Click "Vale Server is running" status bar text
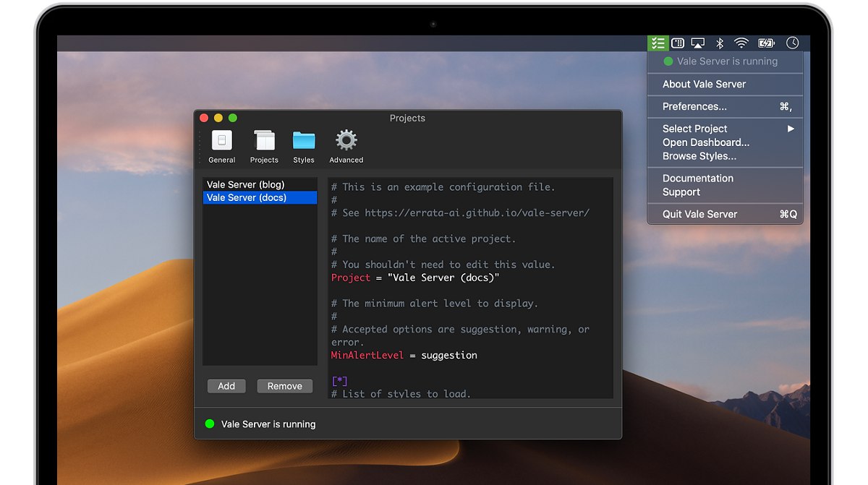868x485 pixels. tap(268, 424)
